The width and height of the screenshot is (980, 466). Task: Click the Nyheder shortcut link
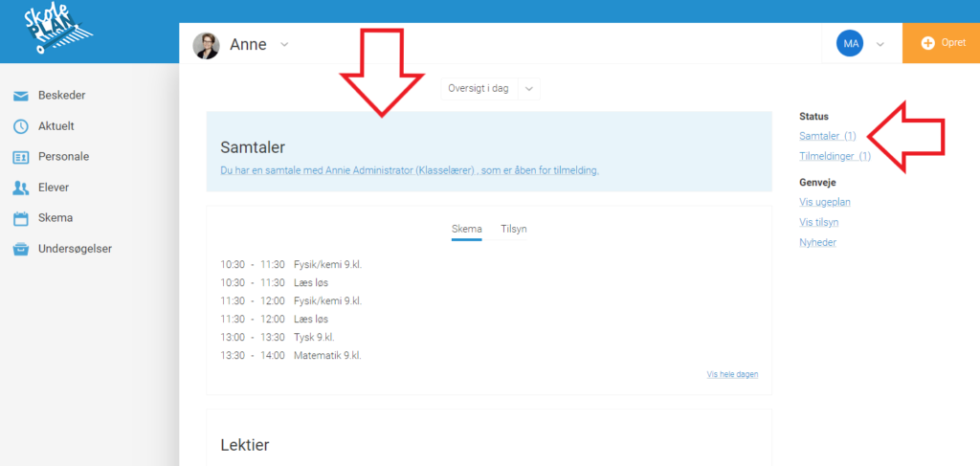point(817,242)
